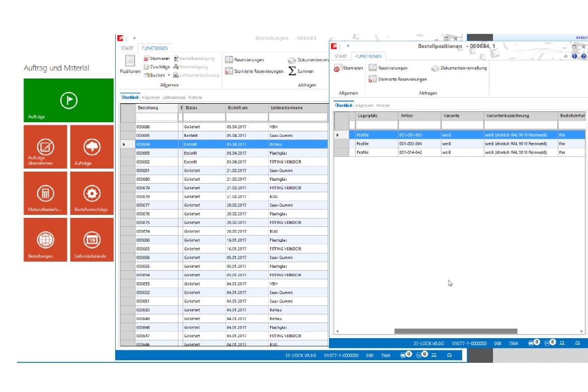Click filter field under Bestellung column

[x=157, y=117]
